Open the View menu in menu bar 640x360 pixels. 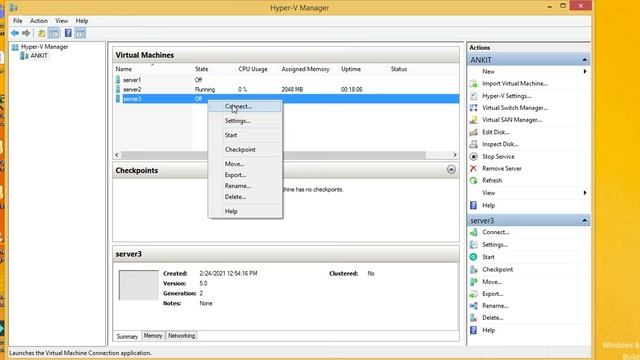(x=62, y=21)
